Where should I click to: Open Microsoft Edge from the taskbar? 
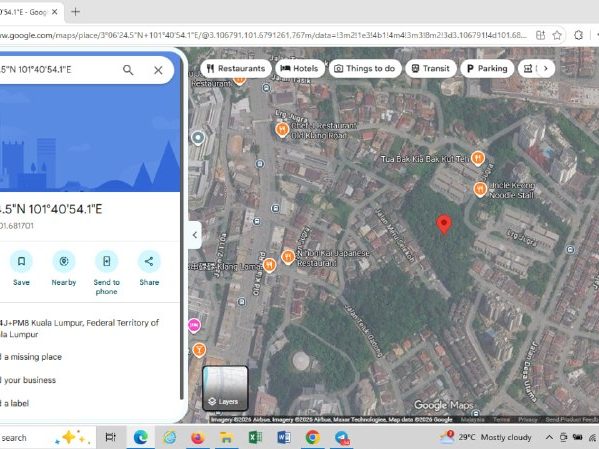point(141,437)
